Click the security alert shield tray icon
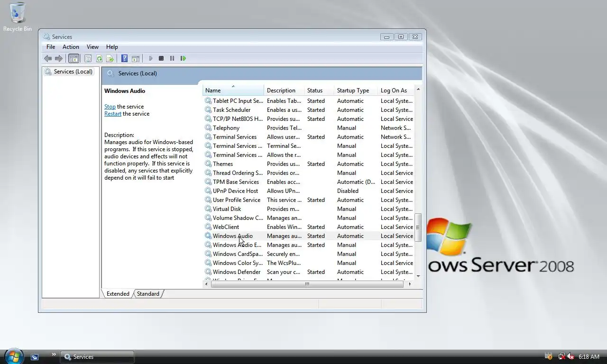 tap(549, 356)
